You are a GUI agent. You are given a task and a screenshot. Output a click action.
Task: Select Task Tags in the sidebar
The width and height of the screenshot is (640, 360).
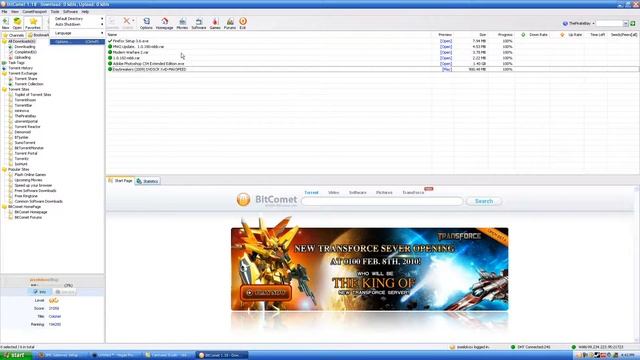click(x=16, y=62)
